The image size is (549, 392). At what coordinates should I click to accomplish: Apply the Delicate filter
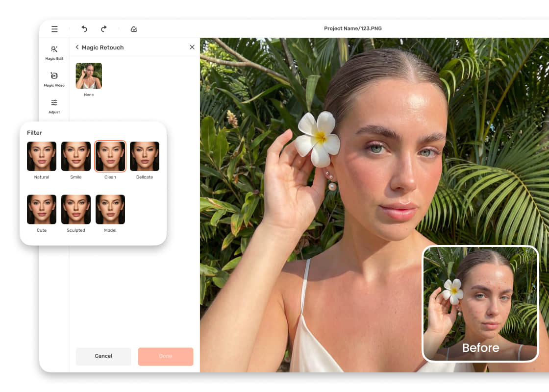[145, 156]
